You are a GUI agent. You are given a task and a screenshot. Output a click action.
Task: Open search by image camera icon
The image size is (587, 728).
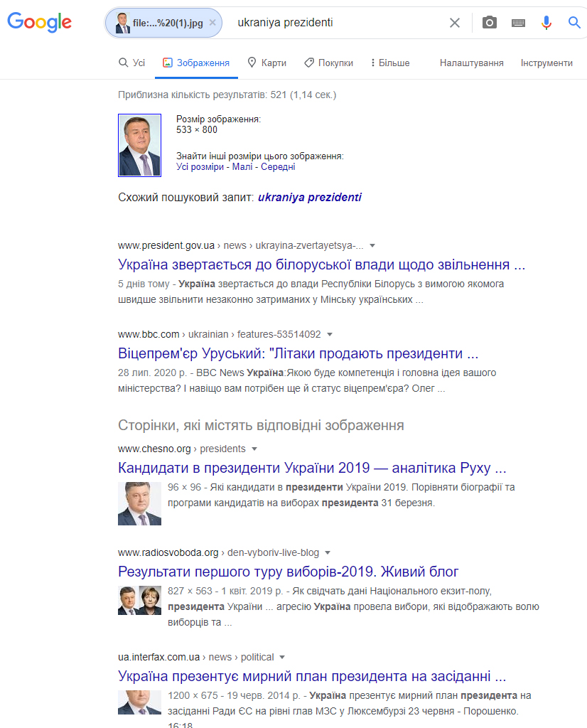tap(490, 22)
